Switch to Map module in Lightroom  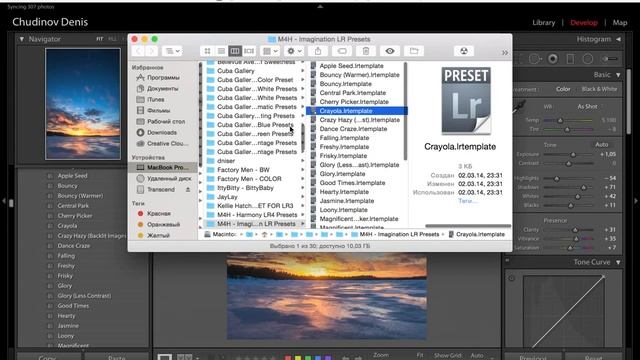[620, 23]
